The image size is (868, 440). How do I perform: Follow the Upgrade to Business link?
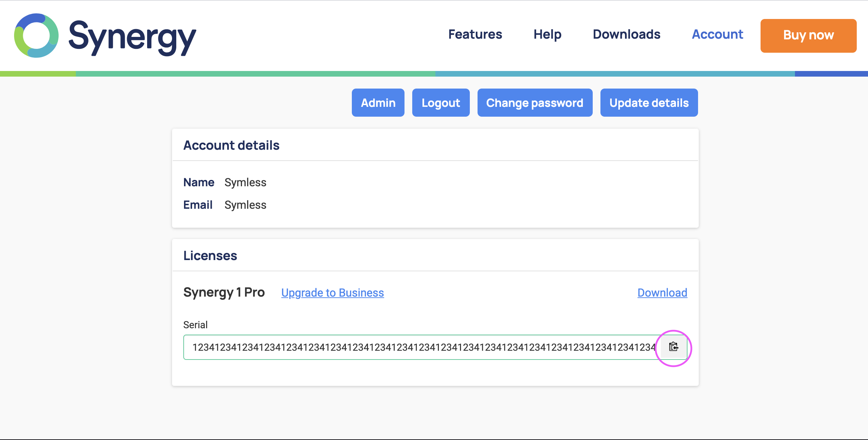(x=333, y=293)
